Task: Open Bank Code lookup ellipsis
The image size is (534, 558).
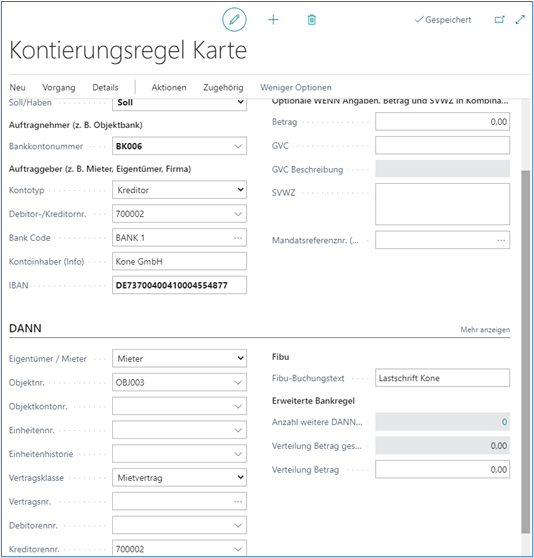Action: (x=238, y=238)
